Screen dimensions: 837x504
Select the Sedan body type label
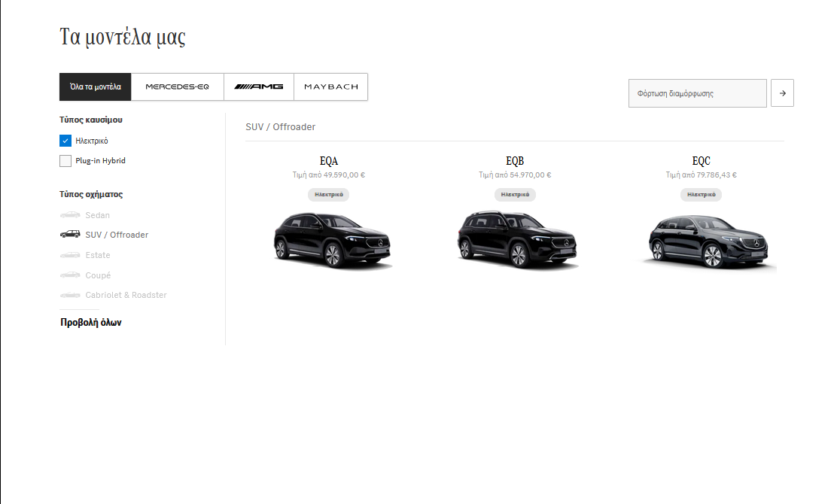[98, 215]
